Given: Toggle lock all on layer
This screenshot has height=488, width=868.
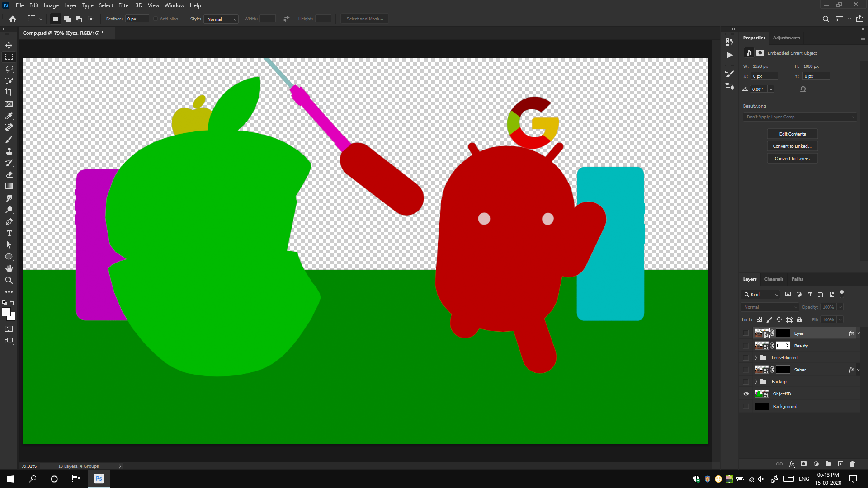Looking at the screenshot, I should (x=799, y=319).
